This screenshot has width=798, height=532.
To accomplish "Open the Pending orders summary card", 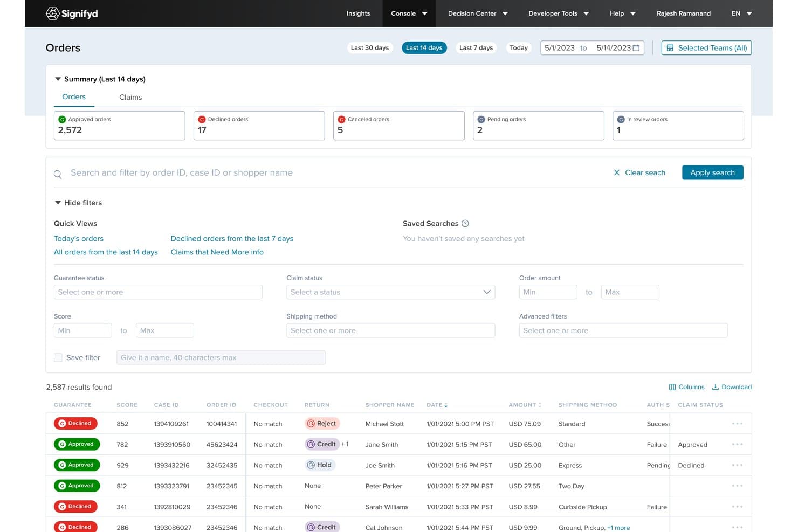I will pyautogui.click(x=539, y=126).
